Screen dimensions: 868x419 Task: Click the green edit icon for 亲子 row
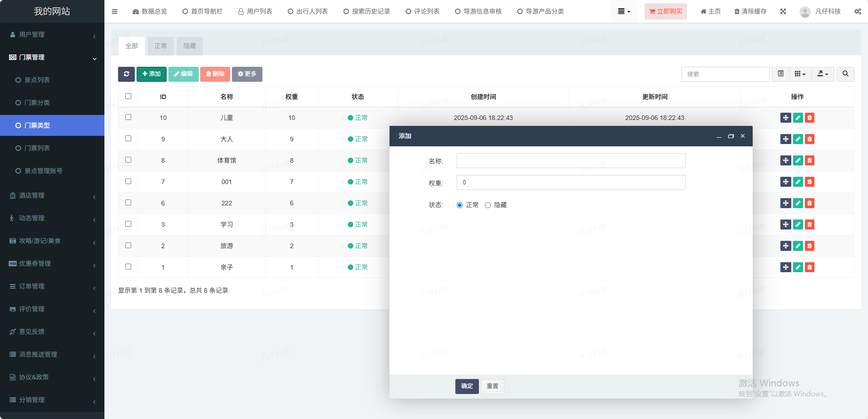798,267
